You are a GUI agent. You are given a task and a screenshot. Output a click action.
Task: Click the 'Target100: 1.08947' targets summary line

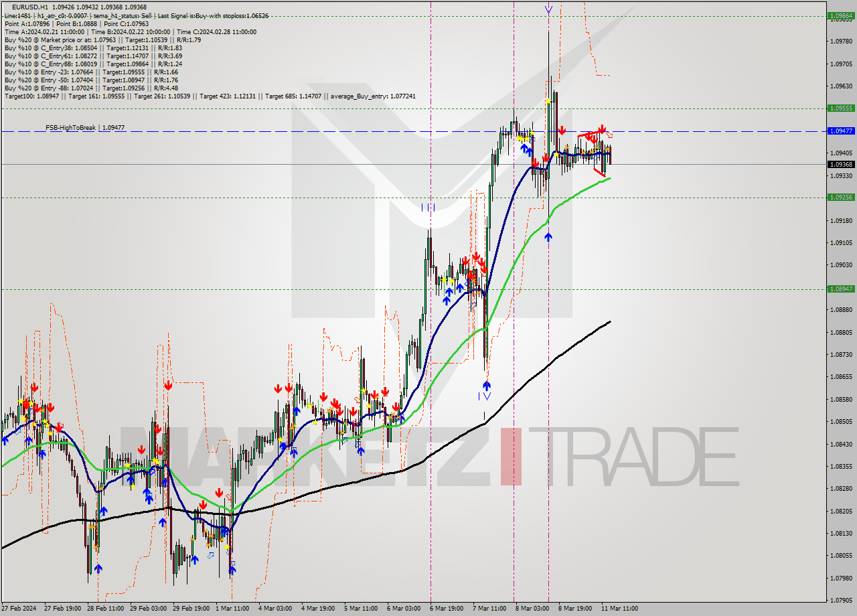[x=210, y=96]
